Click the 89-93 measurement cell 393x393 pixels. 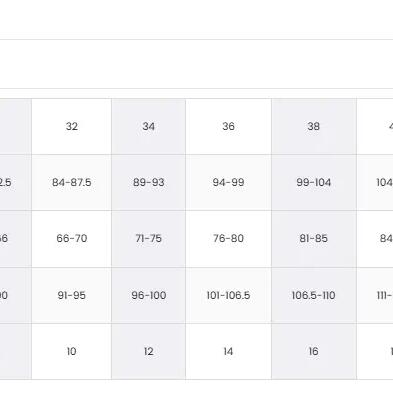(x=149, y=182)
